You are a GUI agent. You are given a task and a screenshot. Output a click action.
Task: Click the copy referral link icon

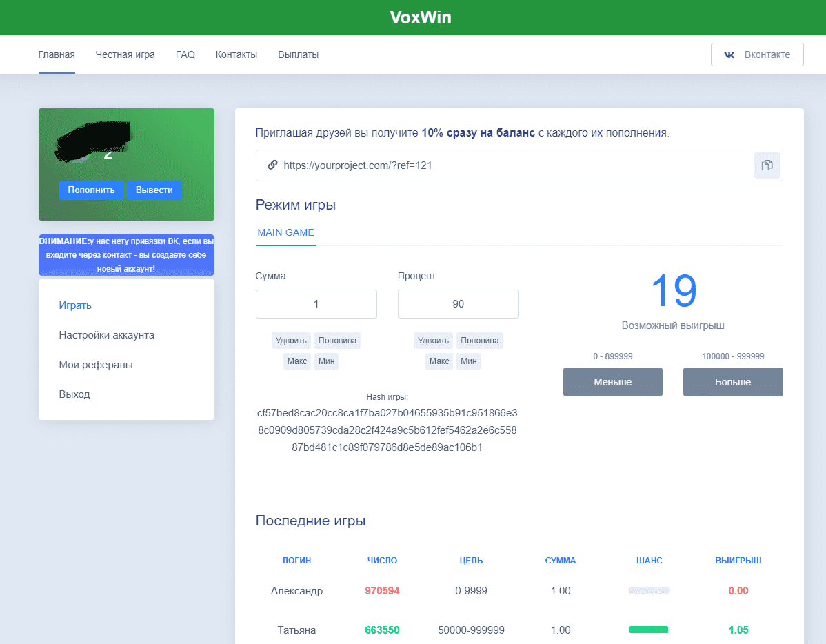tap(767, 165)
